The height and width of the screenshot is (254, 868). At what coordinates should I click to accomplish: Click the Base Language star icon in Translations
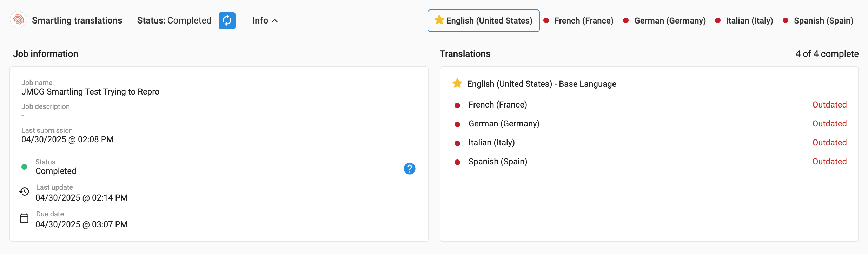457,83
